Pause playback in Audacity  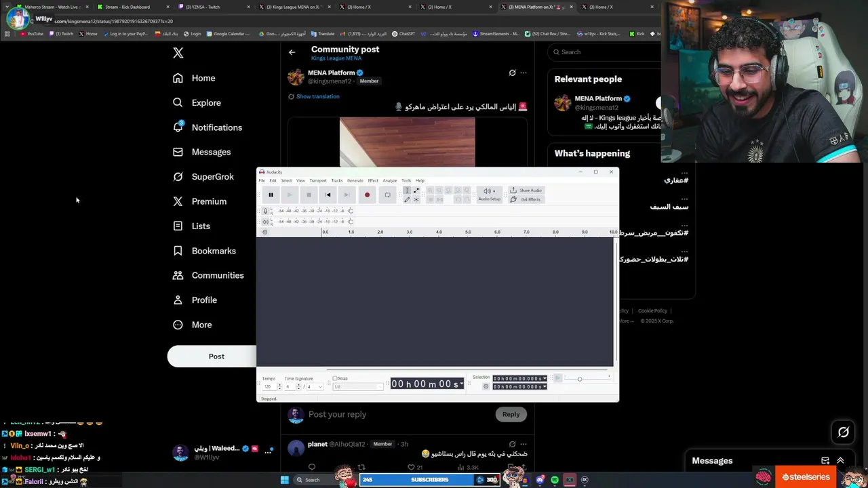pyautogui.click(x=271, y=195)
